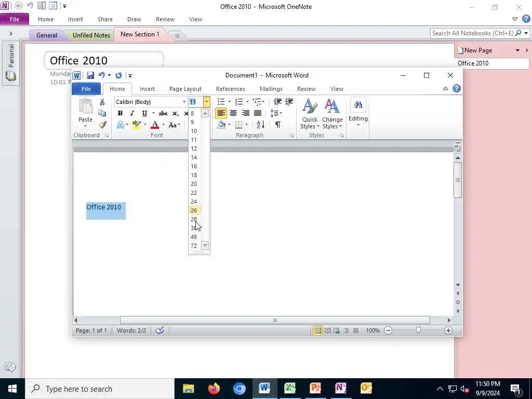Expand the Clipboard pane launcher
This screenshot has width=532, height=399.
(107, 136)
